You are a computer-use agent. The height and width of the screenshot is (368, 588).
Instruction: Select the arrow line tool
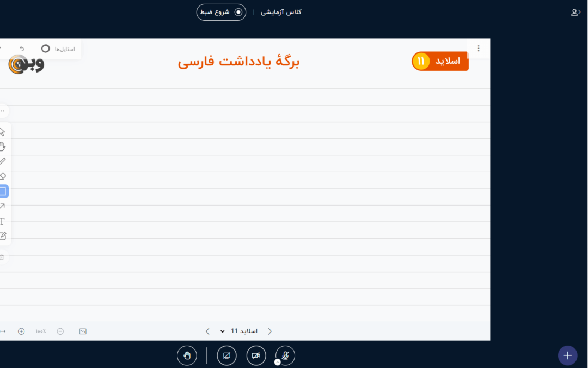tap(3, 206)
